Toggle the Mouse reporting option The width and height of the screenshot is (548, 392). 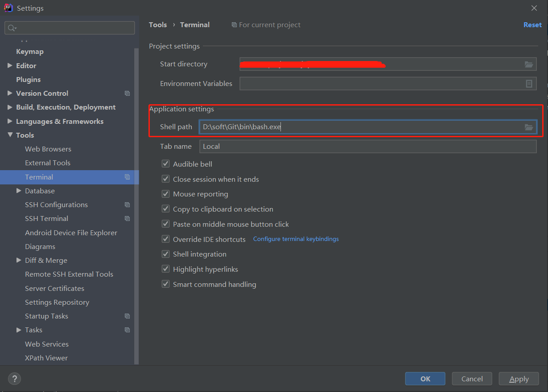pos(165,194)
